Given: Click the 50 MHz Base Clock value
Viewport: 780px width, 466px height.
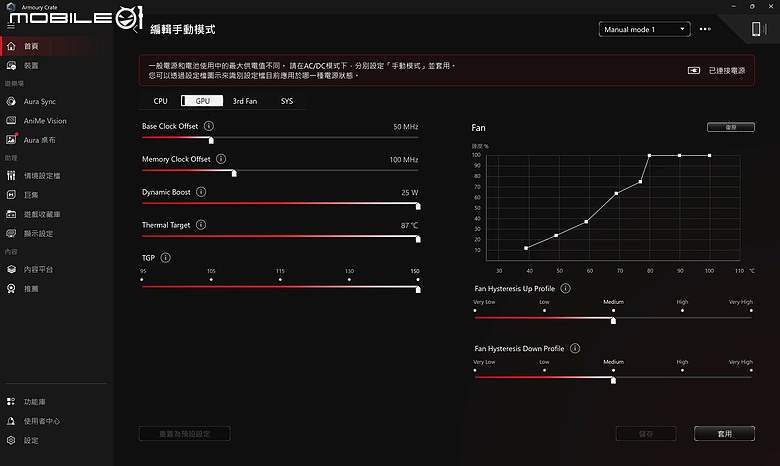Looking at the screenshot, I should point(405,127).
